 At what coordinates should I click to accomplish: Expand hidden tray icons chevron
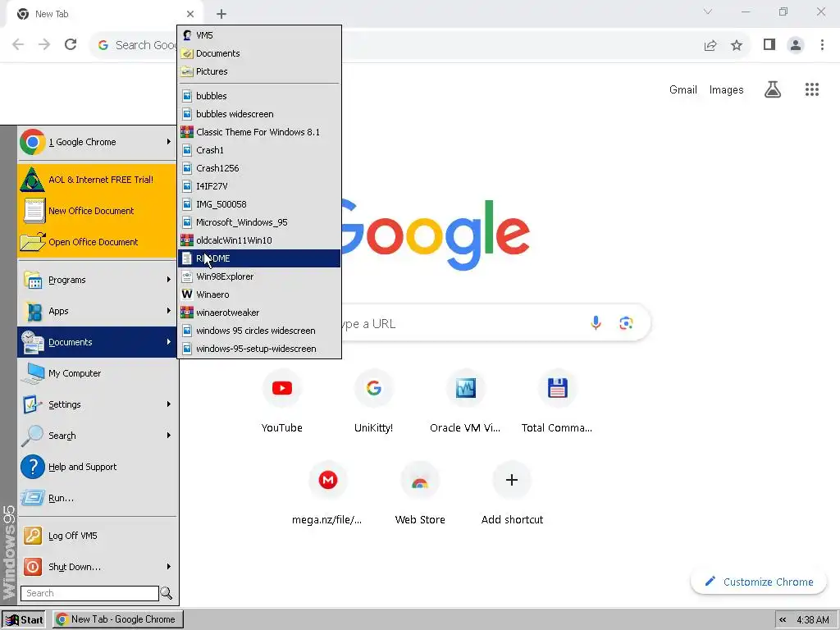783,620
